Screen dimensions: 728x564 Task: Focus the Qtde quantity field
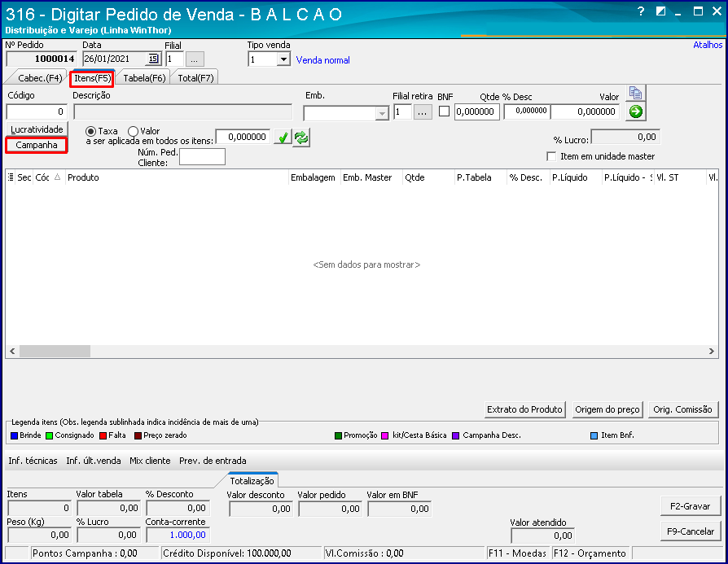pos(477,111)
